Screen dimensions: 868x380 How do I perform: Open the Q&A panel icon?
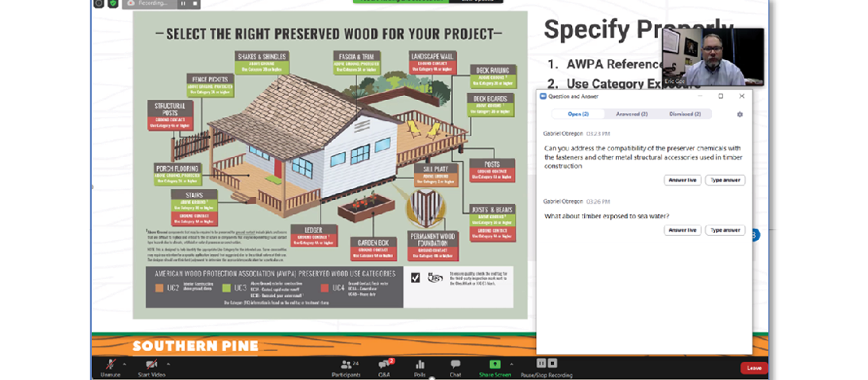384,368
